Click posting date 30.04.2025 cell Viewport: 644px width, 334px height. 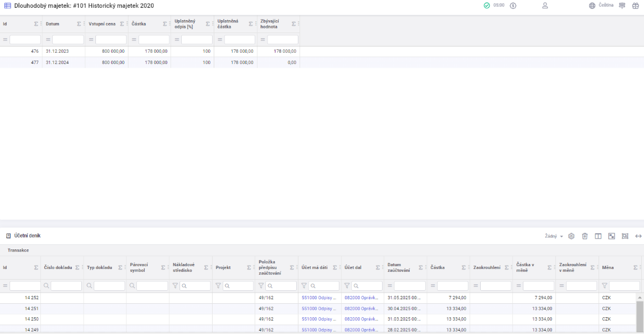406,309
